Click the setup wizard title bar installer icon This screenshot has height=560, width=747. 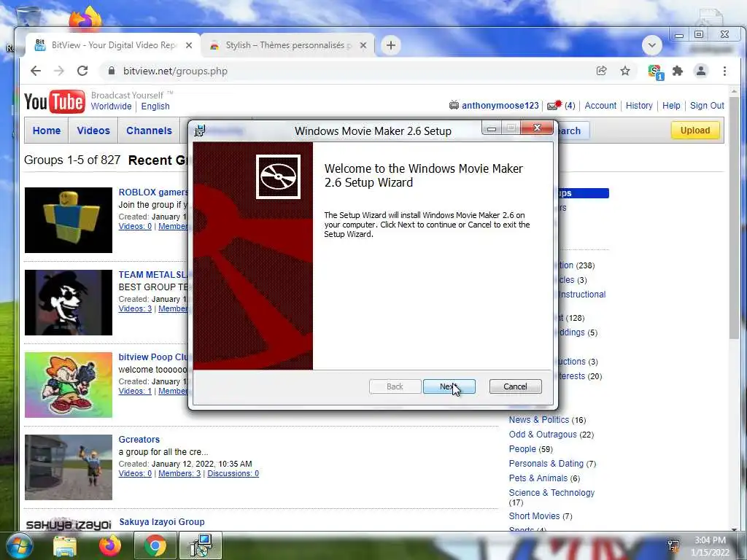[200, 131]
